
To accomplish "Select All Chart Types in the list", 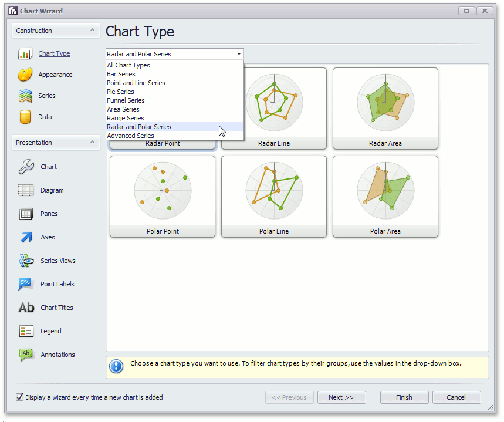I will [x=128, y=66].
